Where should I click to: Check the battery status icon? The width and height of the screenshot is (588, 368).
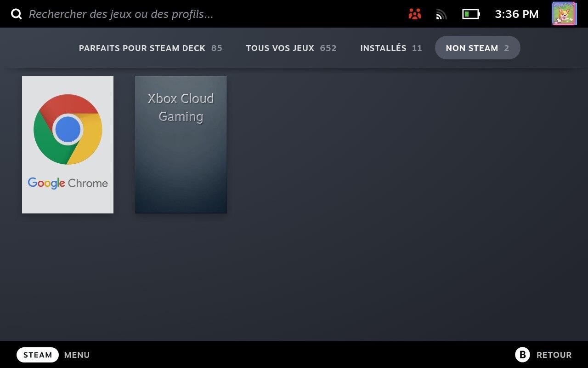coord(471,14)
